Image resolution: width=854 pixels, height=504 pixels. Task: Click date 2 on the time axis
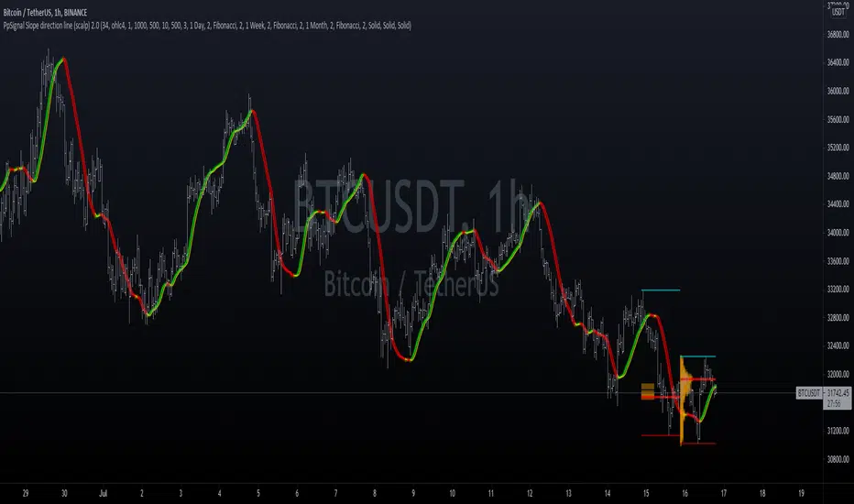[x=142, y=494]
